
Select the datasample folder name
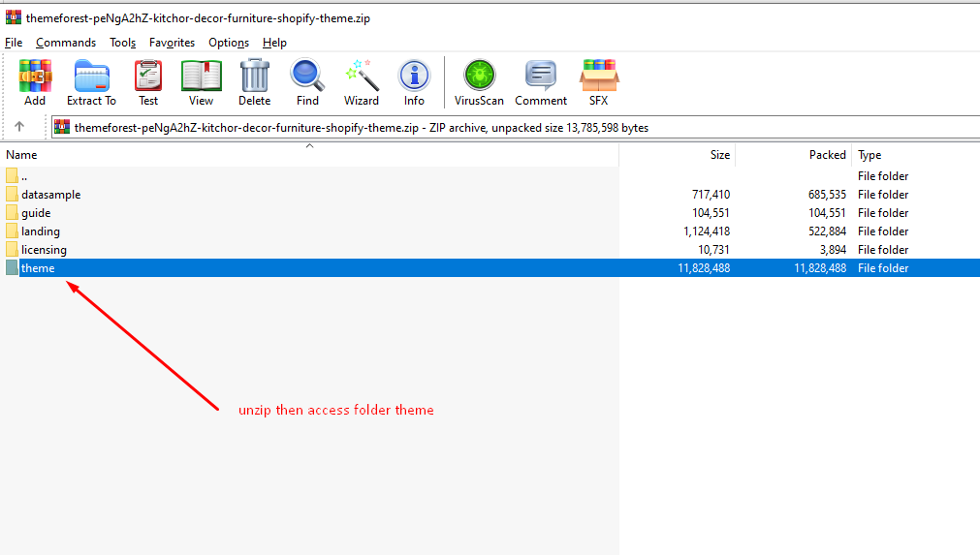point(51,195)
